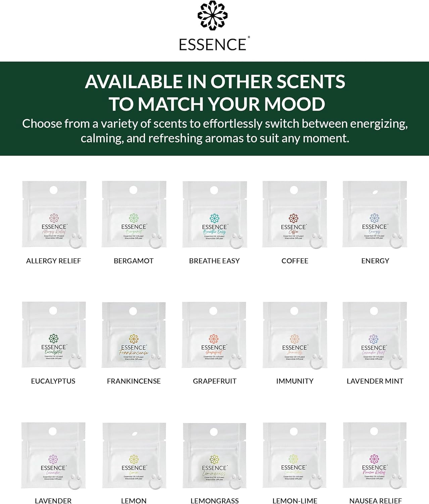Viewport: 429px width, 504px height.
Task: Click the LEMON-LIME label text
Action: (x=295, y=501)
